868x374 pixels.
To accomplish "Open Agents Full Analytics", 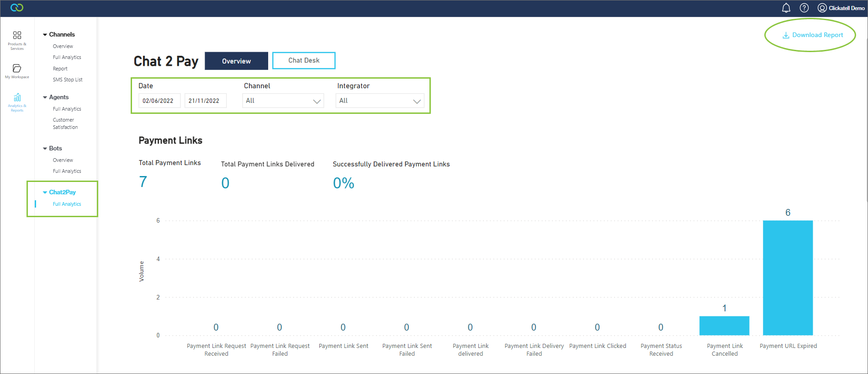I will point(67,109).
